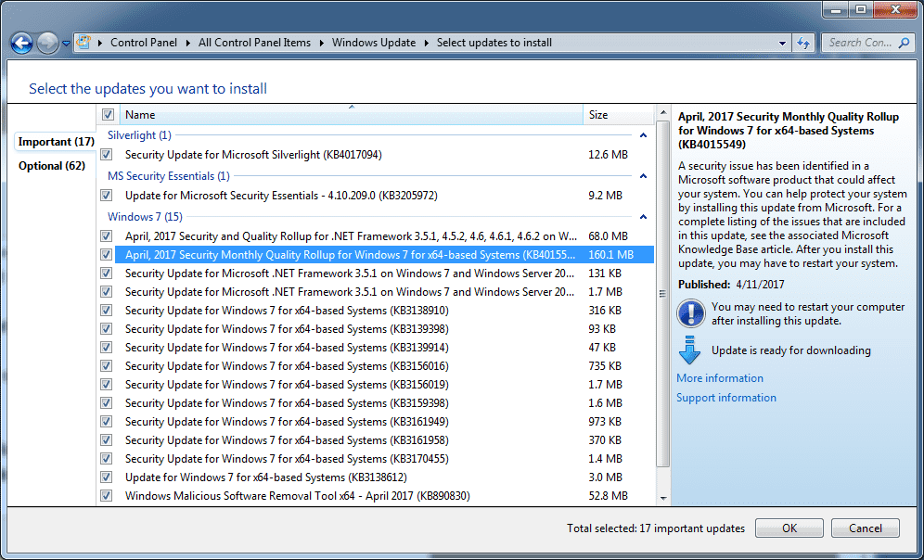Open the address bar history dropdown
The image size is (924, 560).
782,43
